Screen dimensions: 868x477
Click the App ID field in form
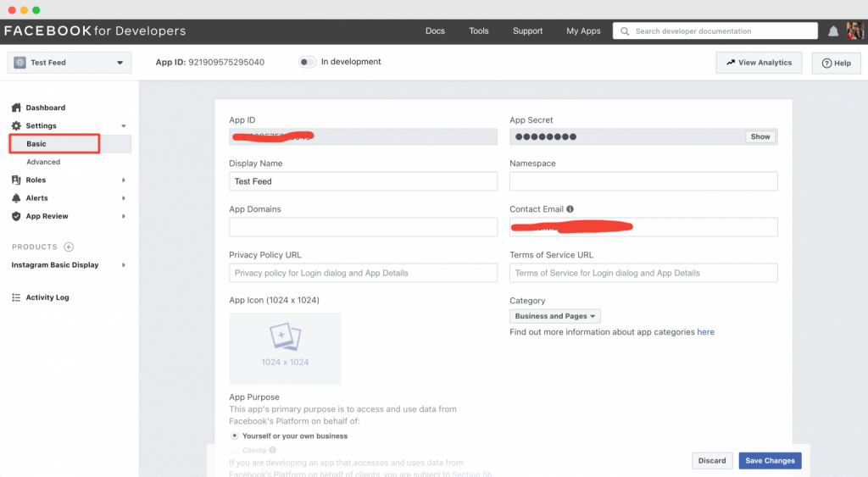(363, 136)
